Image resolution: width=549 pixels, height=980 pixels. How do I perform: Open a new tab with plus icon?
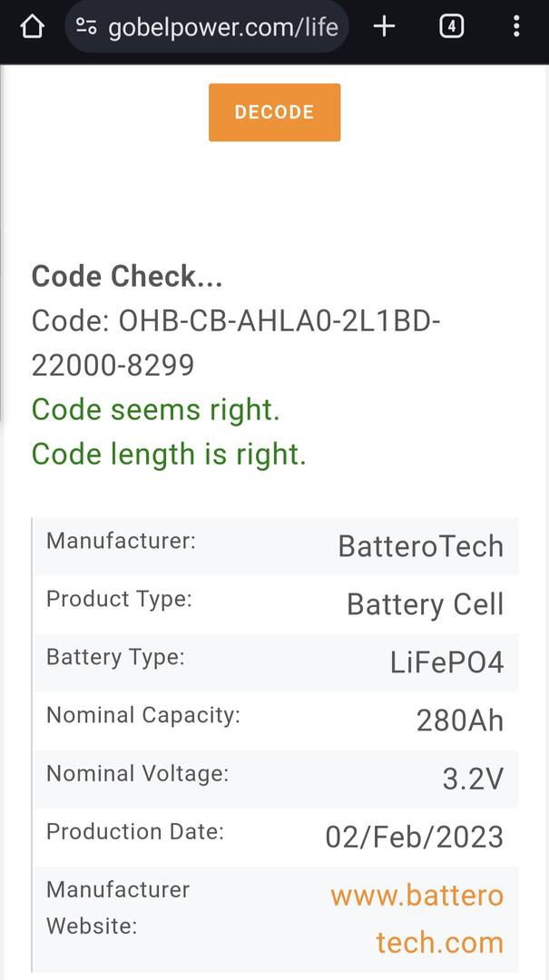click(384, 26)
